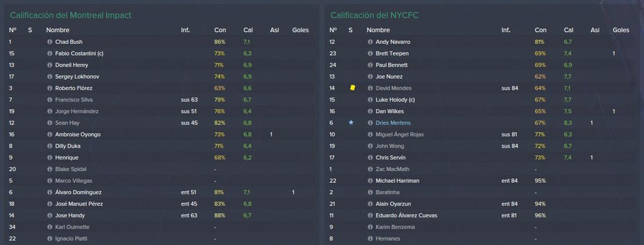Select the Sergey Lokhonov row
Viewport: 644px width, 245px height.
[x=162, y=77]
